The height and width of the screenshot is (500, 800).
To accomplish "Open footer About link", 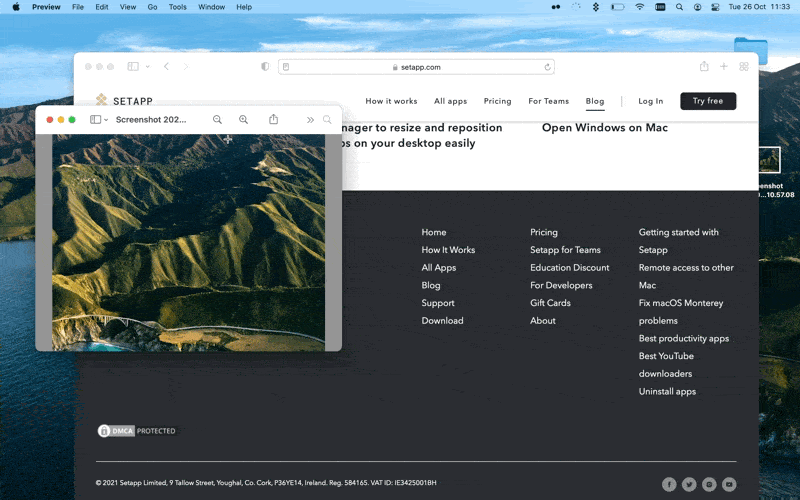I will click(543, 321).
